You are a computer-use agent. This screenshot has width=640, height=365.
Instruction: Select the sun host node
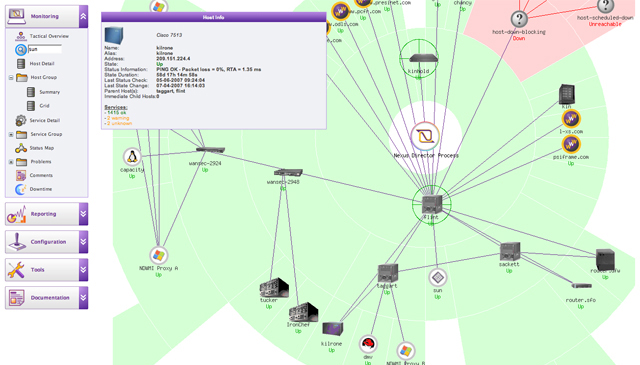click(438, 278)
